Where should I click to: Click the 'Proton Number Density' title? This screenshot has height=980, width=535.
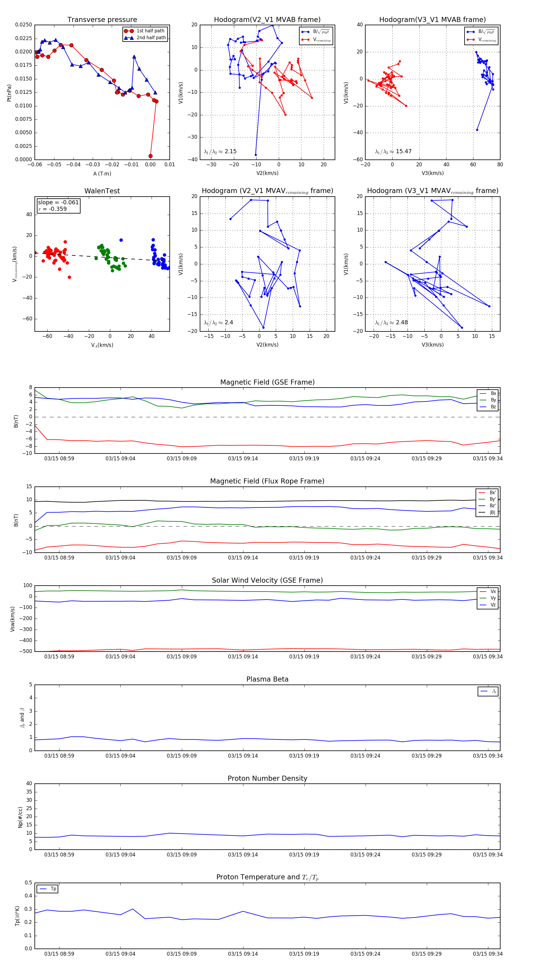coord(267,778)
